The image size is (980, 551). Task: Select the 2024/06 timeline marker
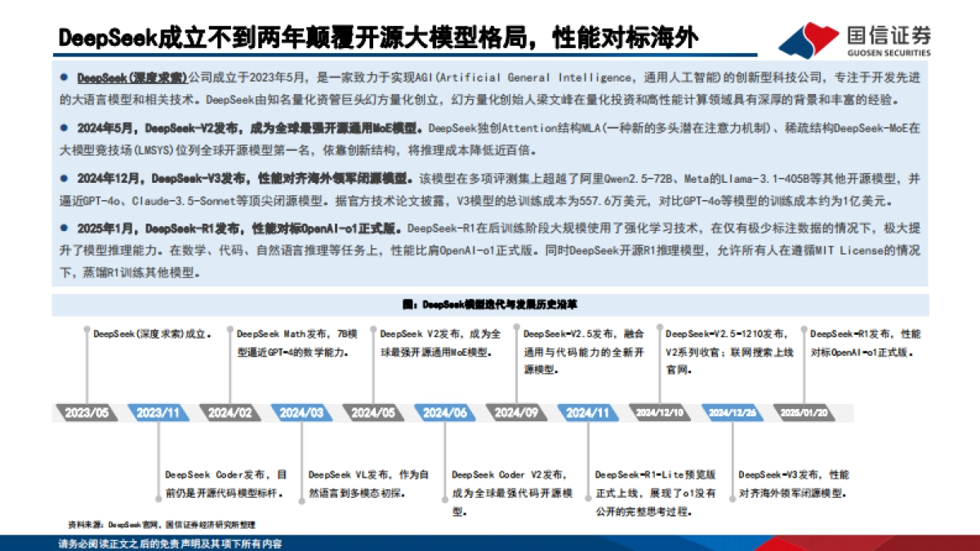pyautogui.click(x=446, y=413)
